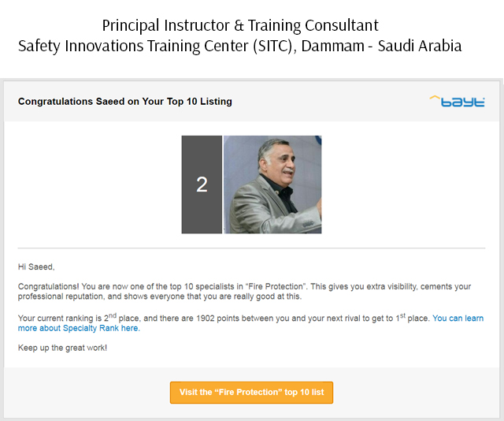This screenshot has height=421, width=504.
Task: Click the "Keep up the great work!" line
Action: click(x=62, y=348)
